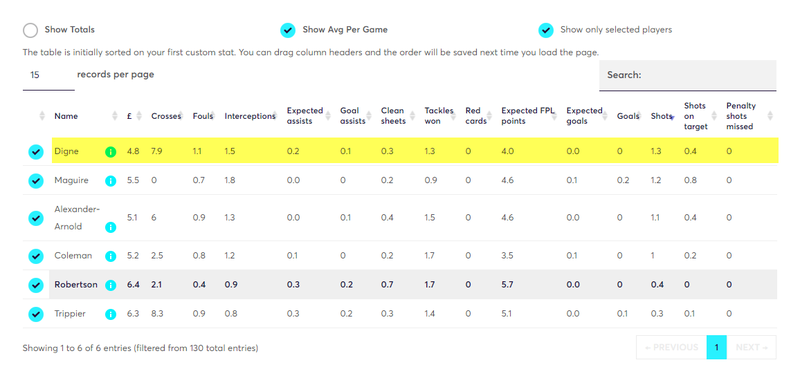The width and height of the screenshot is (800, 387).
Task: Open Maguire's info icon
Action: coord(111,180)
